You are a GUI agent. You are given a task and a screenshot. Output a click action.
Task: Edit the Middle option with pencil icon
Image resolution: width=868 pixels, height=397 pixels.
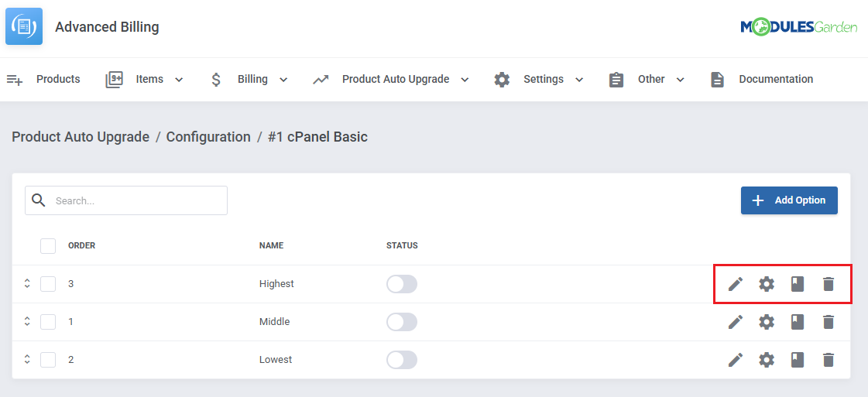tap(735, 322)
